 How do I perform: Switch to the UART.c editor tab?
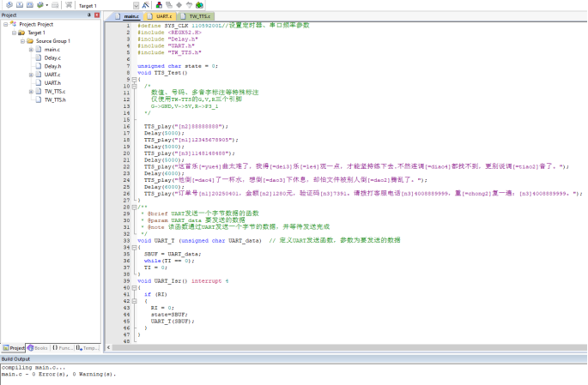[161, 16]
